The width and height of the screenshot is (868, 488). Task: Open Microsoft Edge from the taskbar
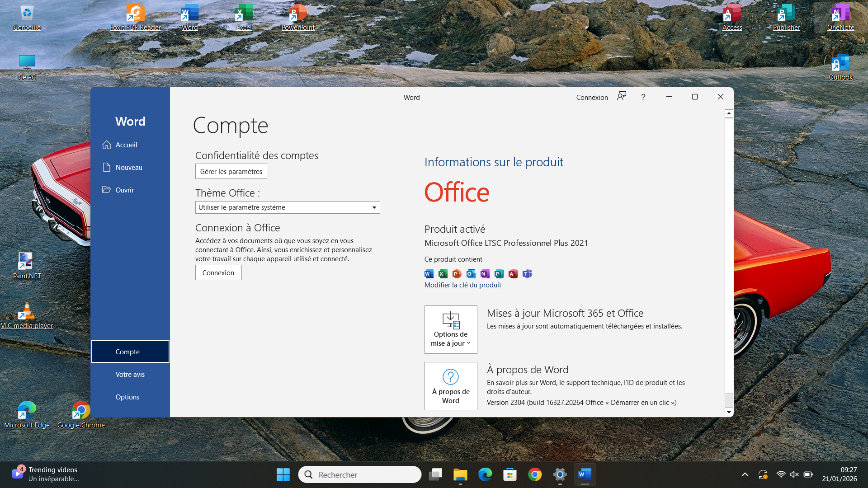485,474
